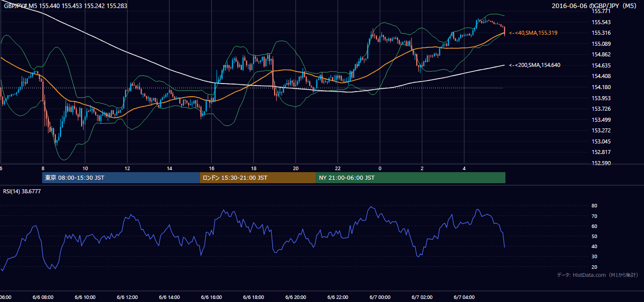Click the RSI 20 level label
Screen dimensions: 644x302
(x=594, y=267)
